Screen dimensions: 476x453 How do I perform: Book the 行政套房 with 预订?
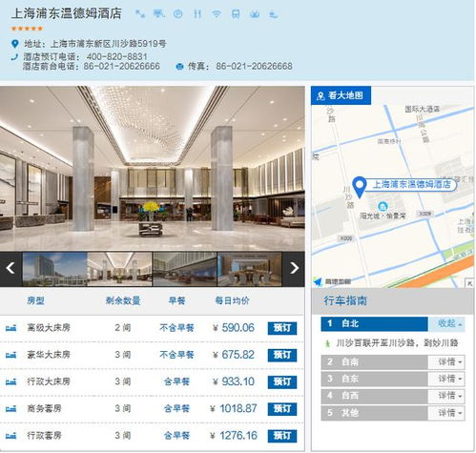coord(282,436)
